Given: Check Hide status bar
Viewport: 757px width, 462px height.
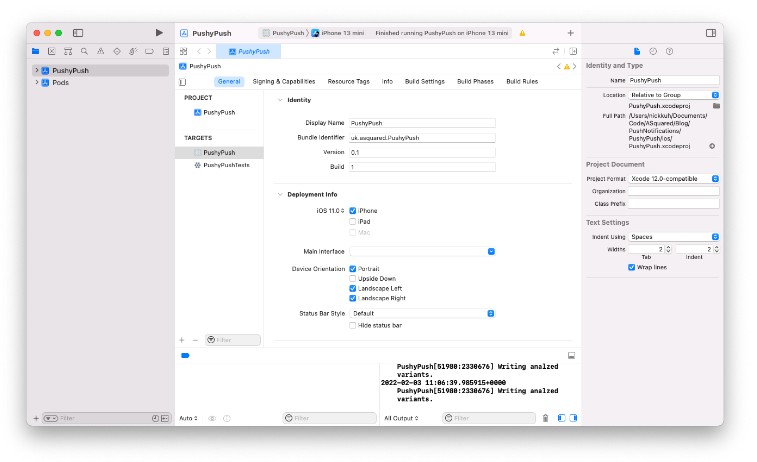Looking at the screenshot, I should click(x=352, y=325).
